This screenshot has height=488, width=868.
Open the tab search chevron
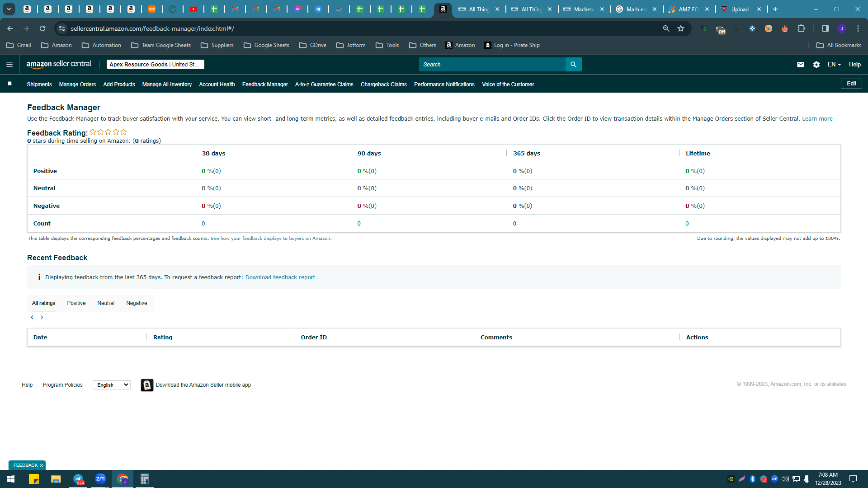point(9,9)
